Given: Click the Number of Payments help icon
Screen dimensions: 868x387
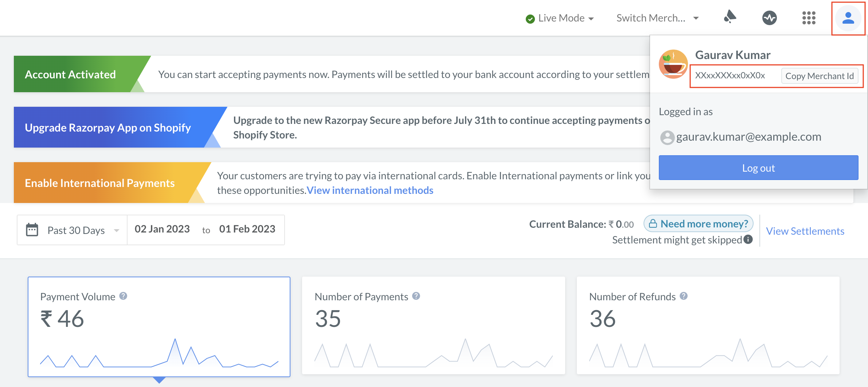Looking at the screenshot, I should 416,296.
